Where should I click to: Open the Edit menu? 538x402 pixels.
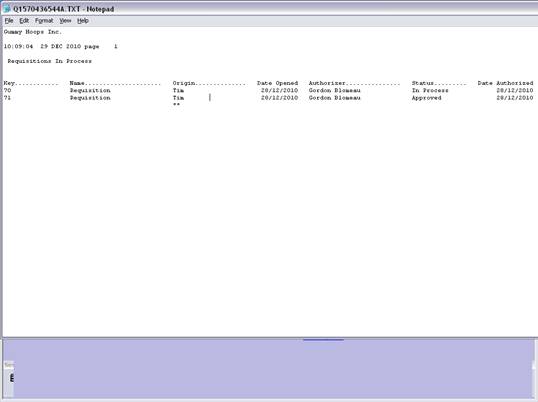[24, 21]
